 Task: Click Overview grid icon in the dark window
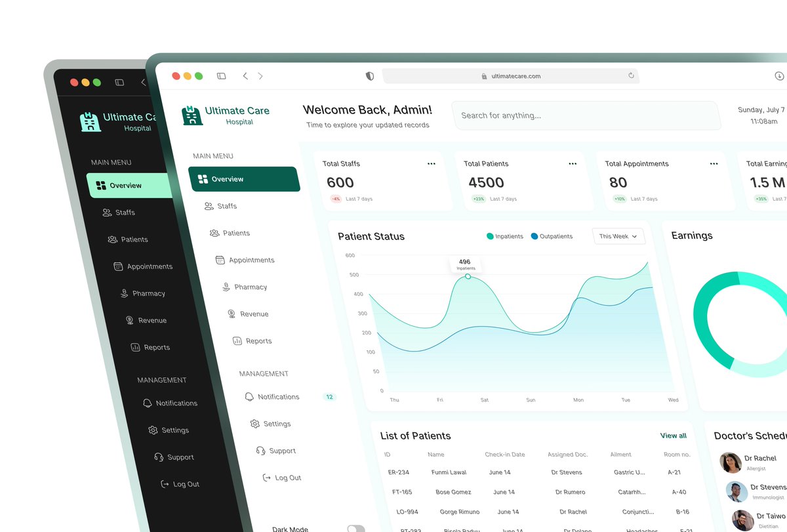click(100, 186)
